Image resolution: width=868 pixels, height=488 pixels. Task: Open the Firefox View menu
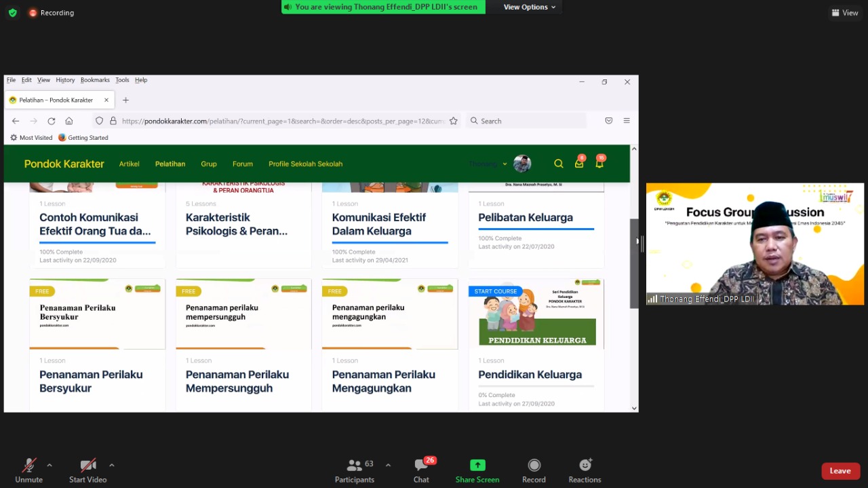(43, 80)
